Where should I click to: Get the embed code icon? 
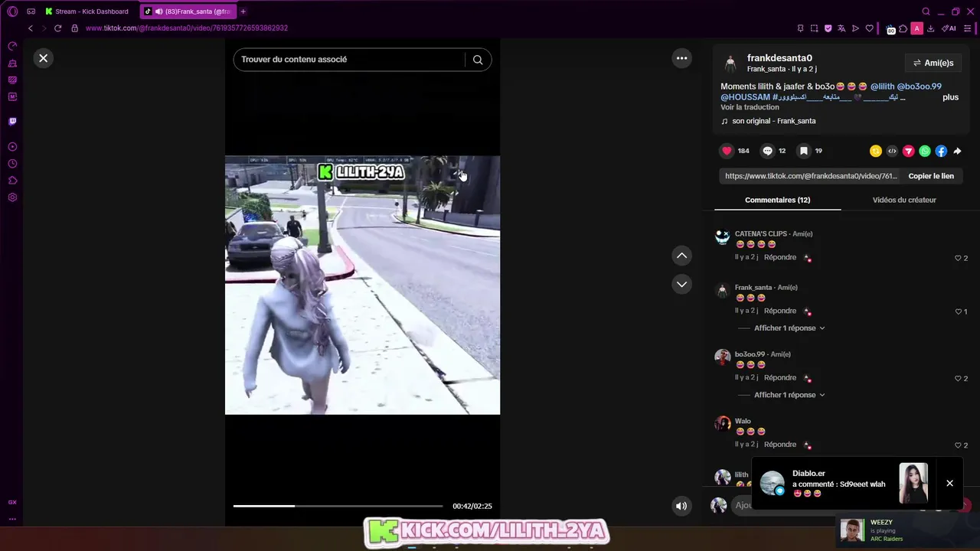892,152
